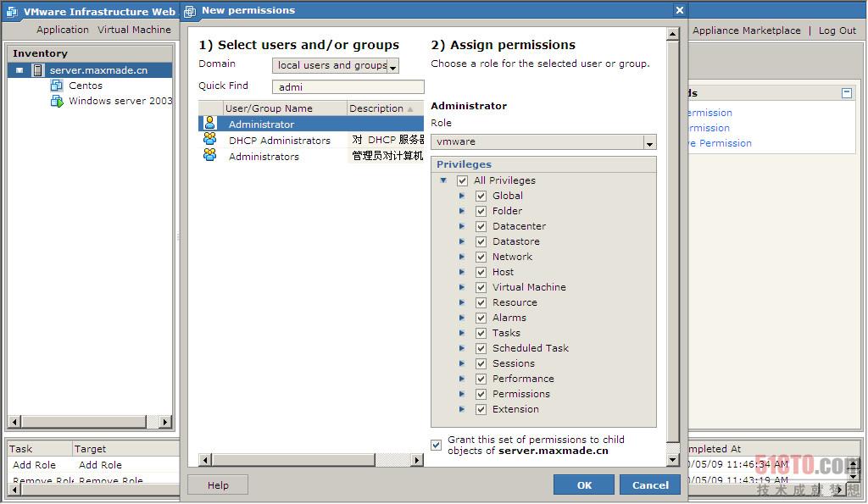868x504 pixels.
Task: Uncheck the Folder privilege
Action: (x=481, y=211)
